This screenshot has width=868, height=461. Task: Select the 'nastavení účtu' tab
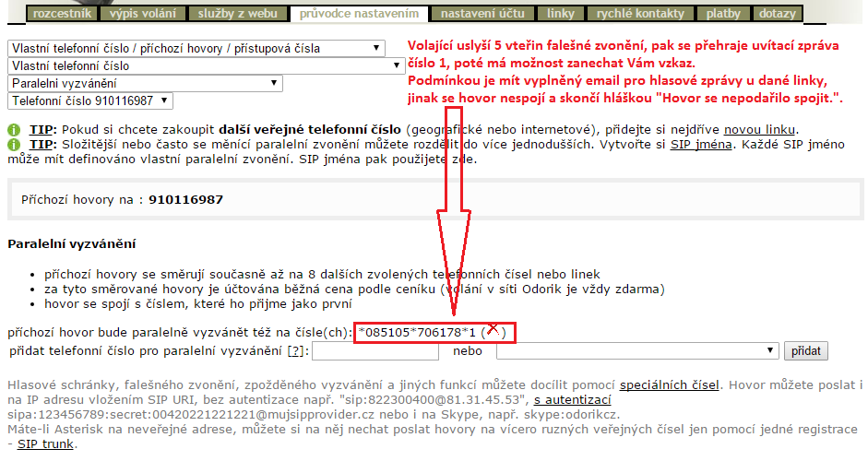tap(482, 14)
